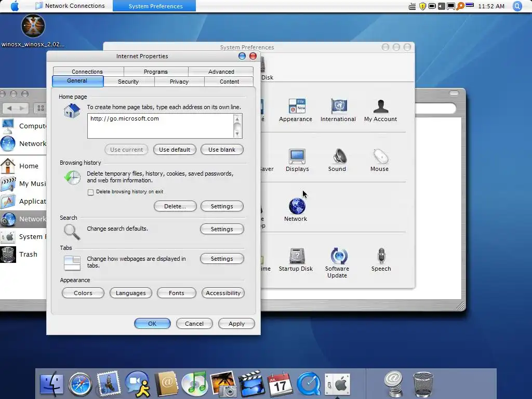532x399 pixels.
Task: Select Computer in Finder sidebar
Action: [x=23, y=126]
